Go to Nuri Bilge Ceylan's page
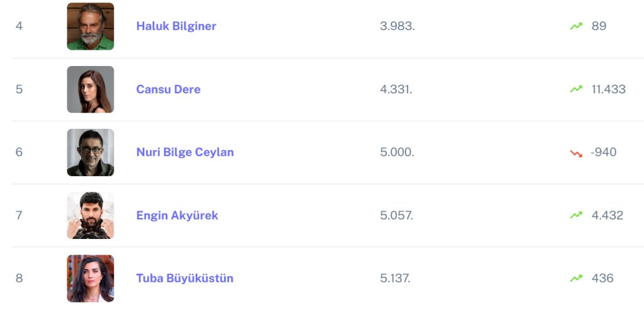Image resolution: width=644 pixels, height=310 pixels. coord(185,152)
